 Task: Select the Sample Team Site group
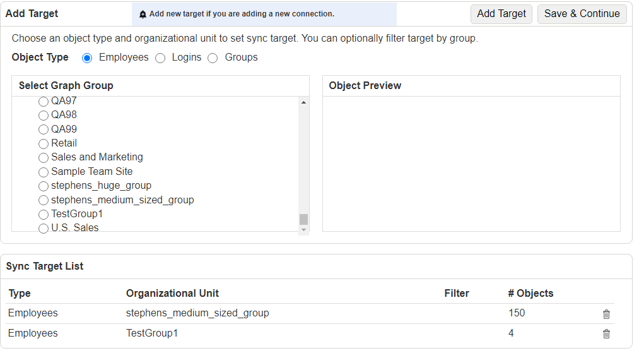pyautogui.click(x=43, y=172)
